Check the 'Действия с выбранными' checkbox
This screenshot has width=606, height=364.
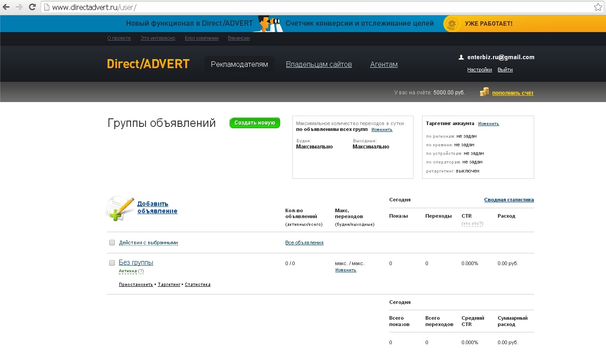pyautogui.click(x=112, y=243)
